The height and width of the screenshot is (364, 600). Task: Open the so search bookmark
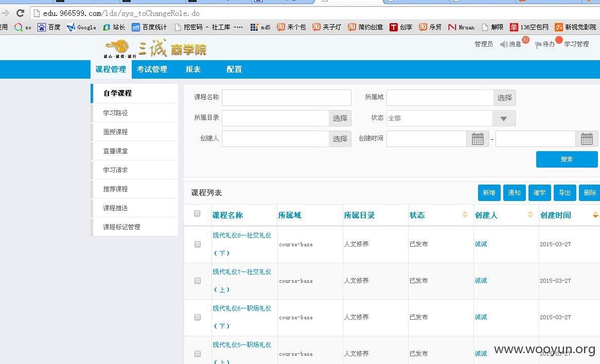pyautogui.click(x=23, y=27)
